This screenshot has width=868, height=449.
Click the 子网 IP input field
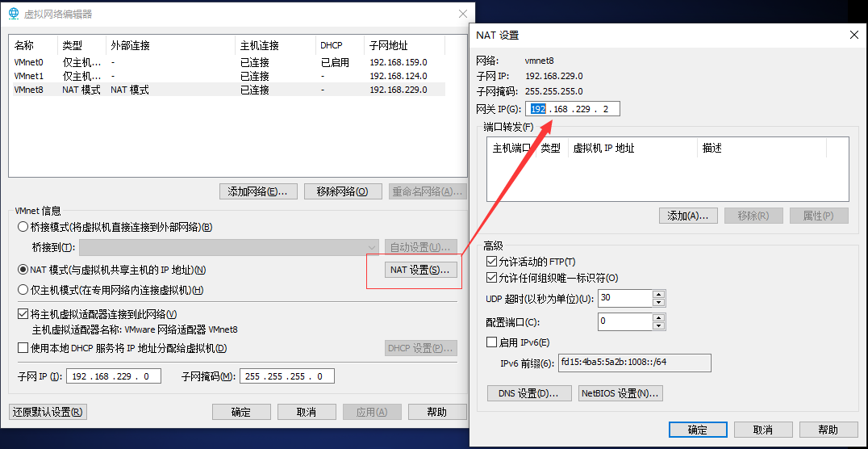[114, 376]
